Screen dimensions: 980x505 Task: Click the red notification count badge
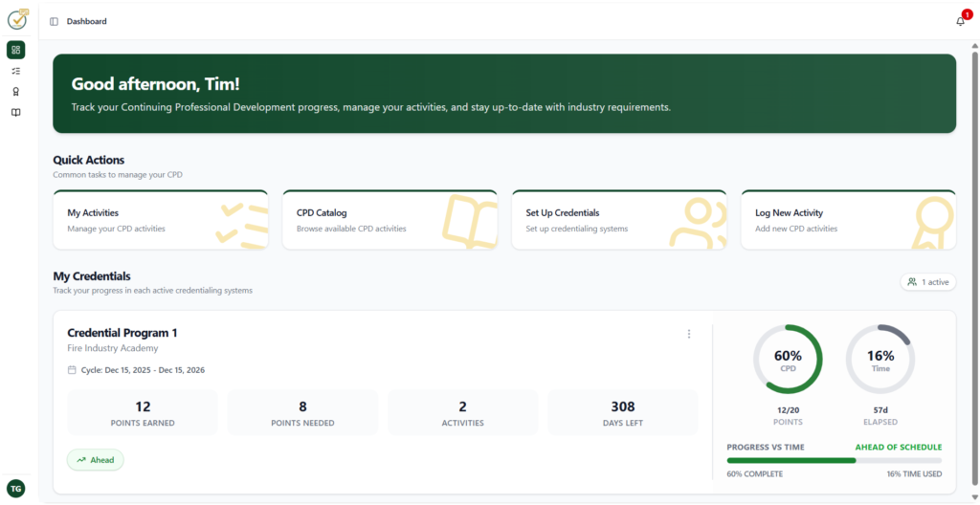968,14
